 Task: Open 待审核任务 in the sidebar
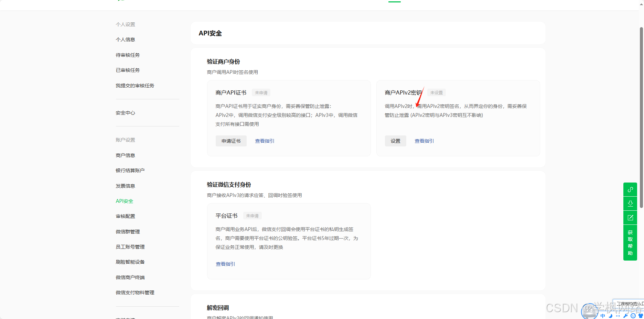tap(128, 55)
